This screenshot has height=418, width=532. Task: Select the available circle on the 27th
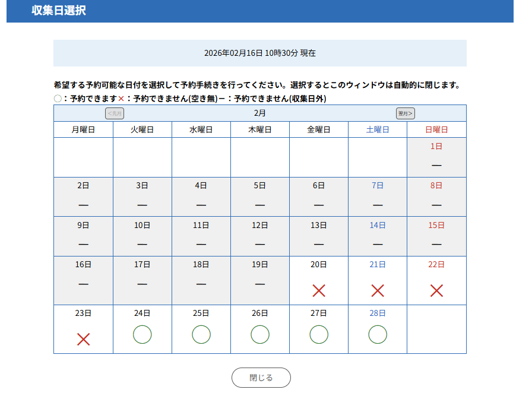pyautogui.click(x=319, y=335)
